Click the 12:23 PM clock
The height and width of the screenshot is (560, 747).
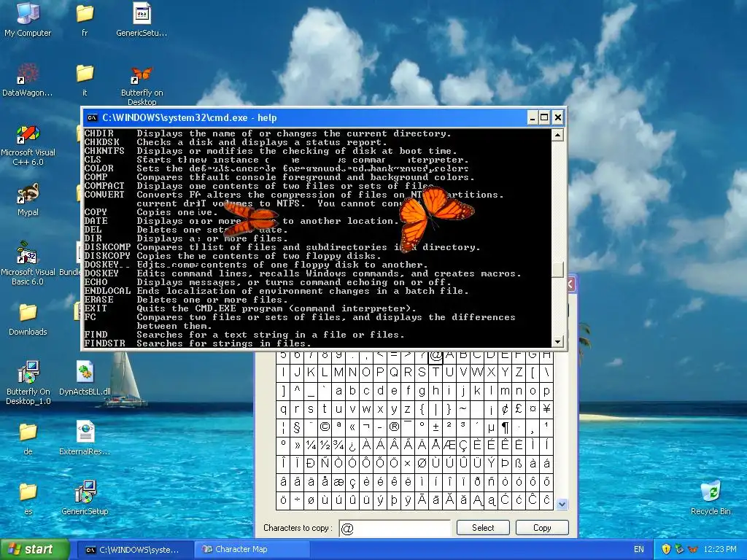pos(720,549)
